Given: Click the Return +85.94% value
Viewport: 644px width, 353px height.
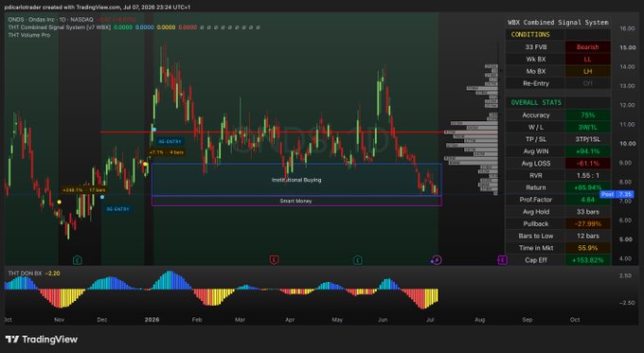Looking at the screenshot, I should point(588,187).
